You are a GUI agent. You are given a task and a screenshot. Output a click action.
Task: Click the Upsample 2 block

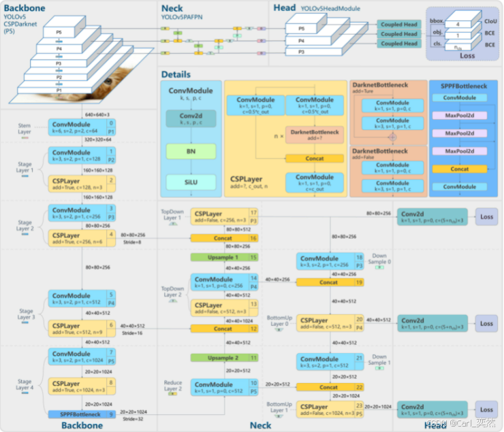pyautogui.click(x=224, y=358)
